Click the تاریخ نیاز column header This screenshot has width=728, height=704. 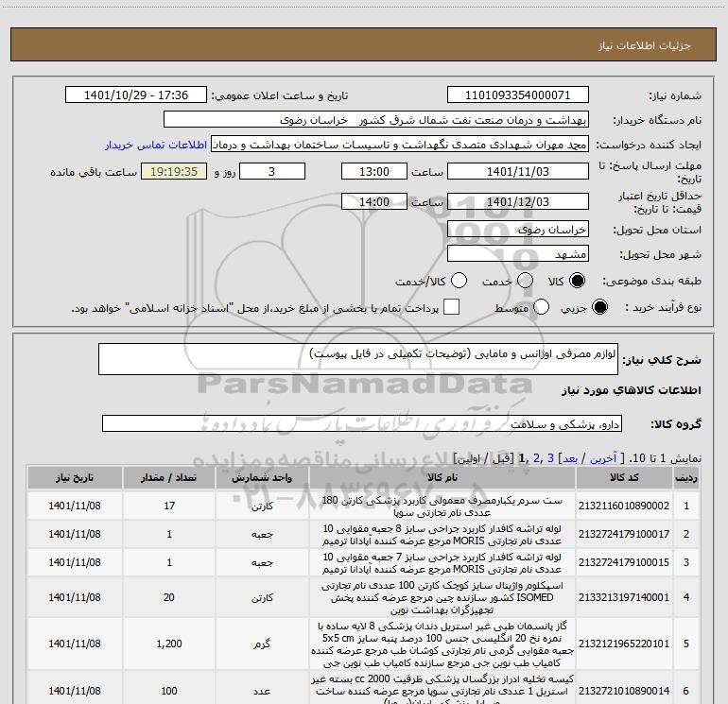(75, 477)
